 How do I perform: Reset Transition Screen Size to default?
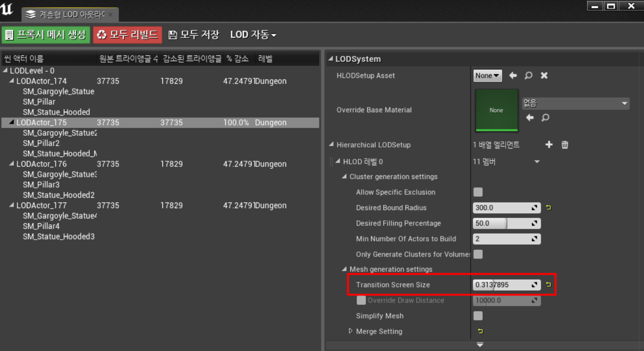(549, 285)
